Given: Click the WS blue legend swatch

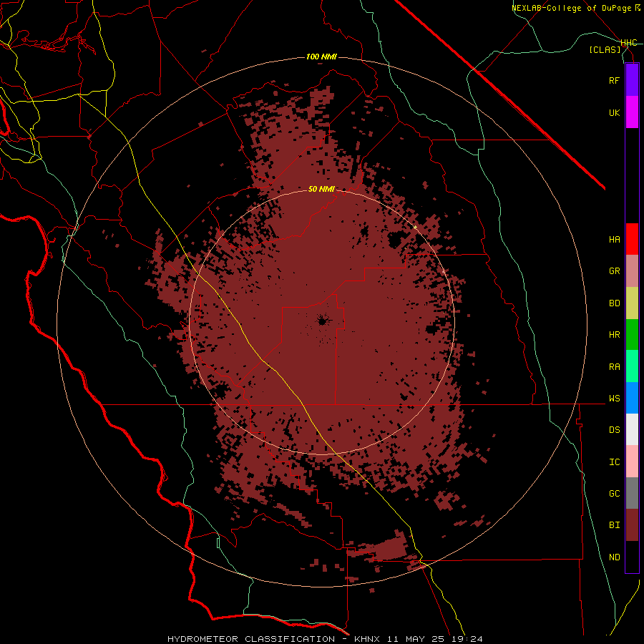Looking at the screenshot, I should pyautogui.click(x=632, y=398).
